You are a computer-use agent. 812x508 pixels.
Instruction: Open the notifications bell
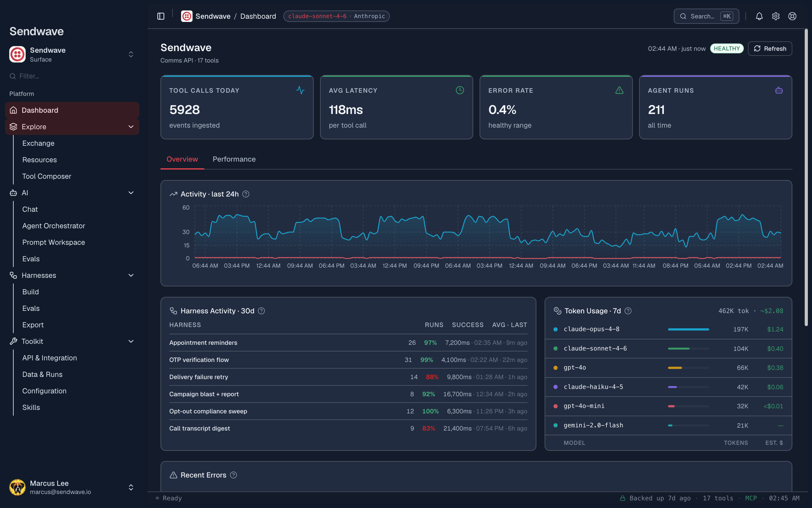[x=759, y=16]
